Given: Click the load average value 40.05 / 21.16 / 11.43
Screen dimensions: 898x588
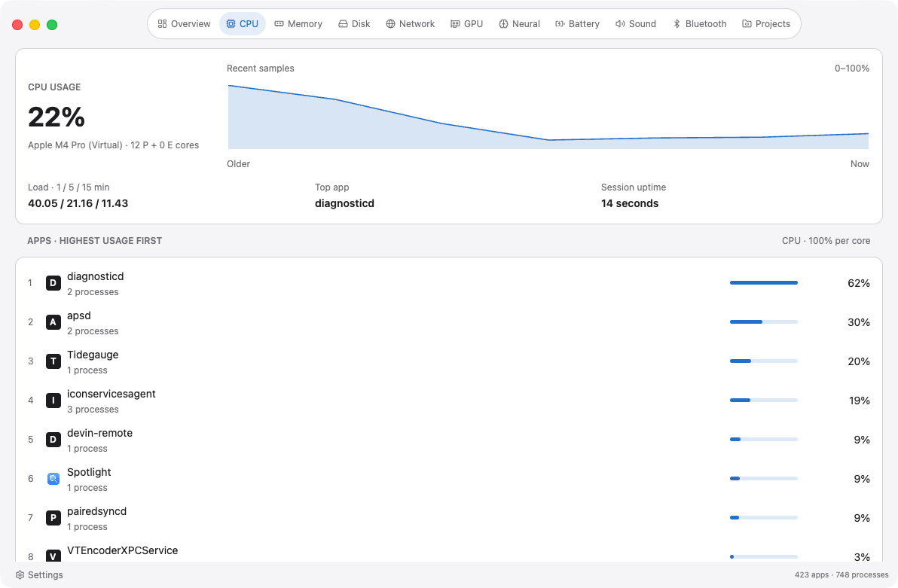Looking at the screenshot, I should (78, 203).
